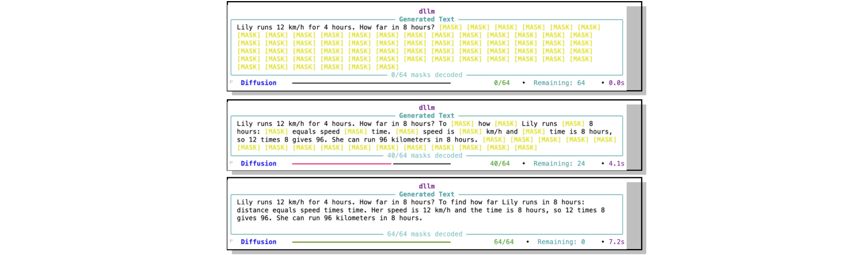868x255 pixels.
Task: Click the '64/64 masks decoded' label
Action: 425,234
